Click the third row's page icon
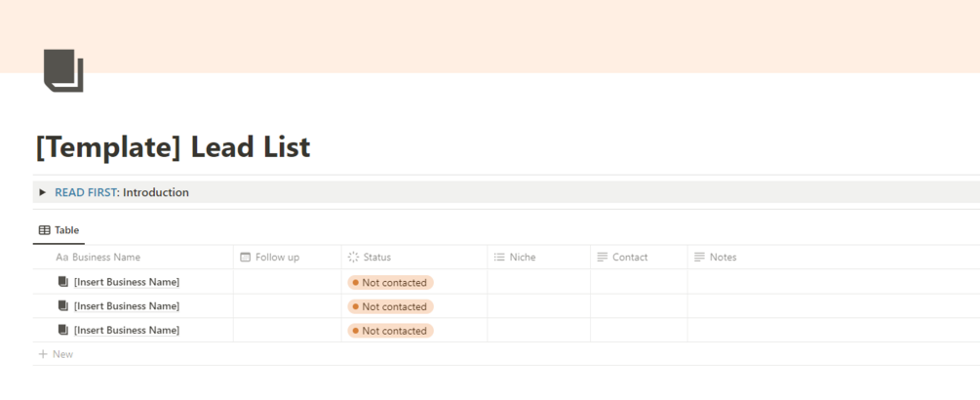The image size is (980, 400). 63,330
